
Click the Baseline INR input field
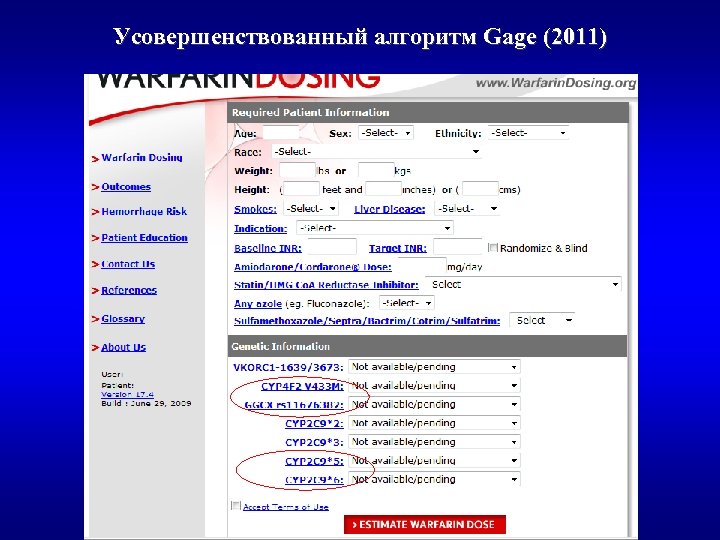[332, 247]
